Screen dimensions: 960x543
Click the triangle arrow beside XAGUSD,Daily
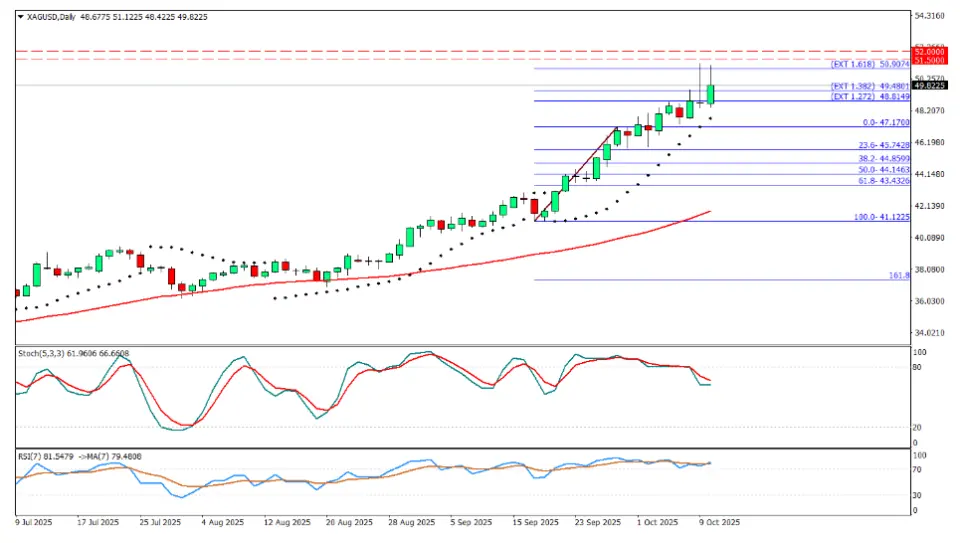coord(20,17)
